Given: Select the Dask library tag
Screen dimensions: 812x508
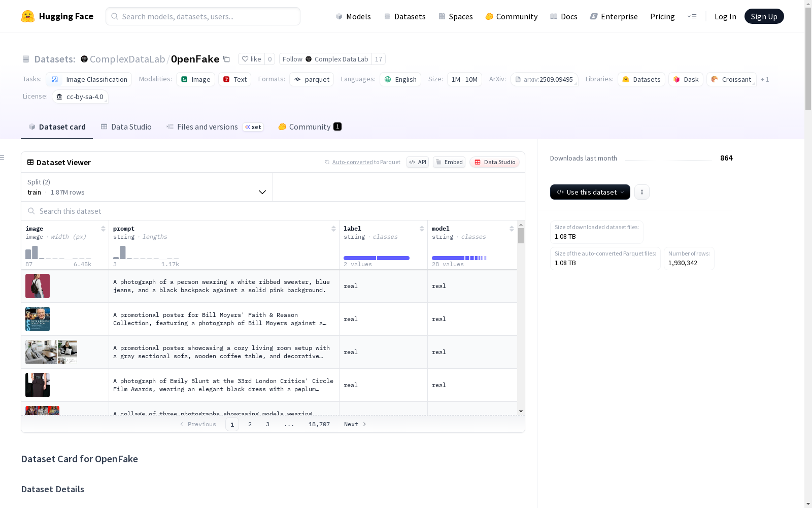Looking at the screenshot, I should 686,79.
